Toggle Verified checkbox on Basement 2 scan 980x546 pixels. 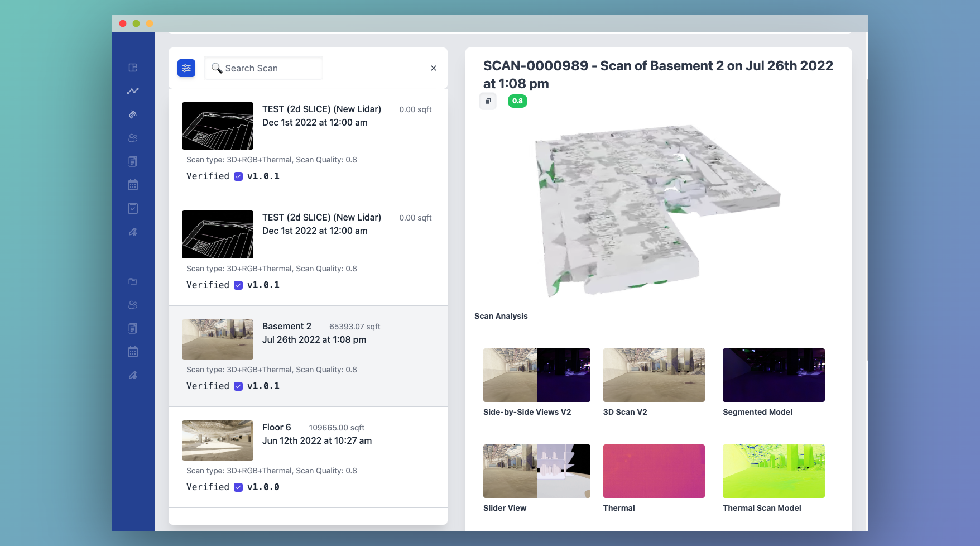click(238, 386)
